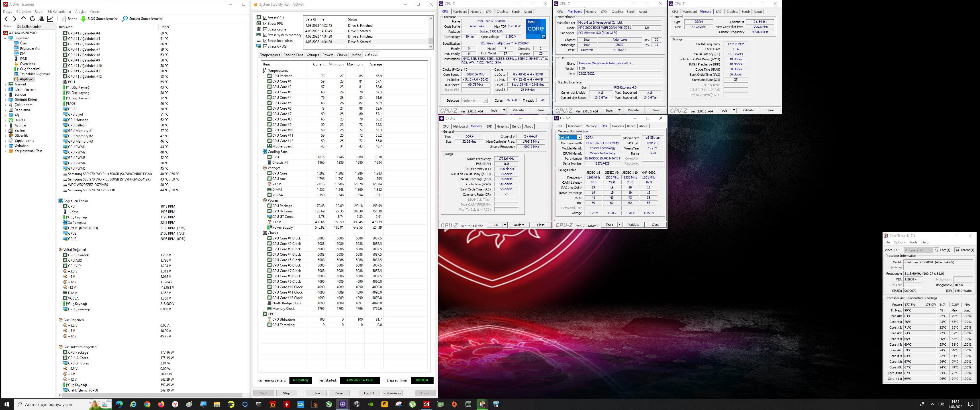Open Socket #1 selection dropdown in CPU-Z
Screen dimensions: 980x410
click(474, 101)
